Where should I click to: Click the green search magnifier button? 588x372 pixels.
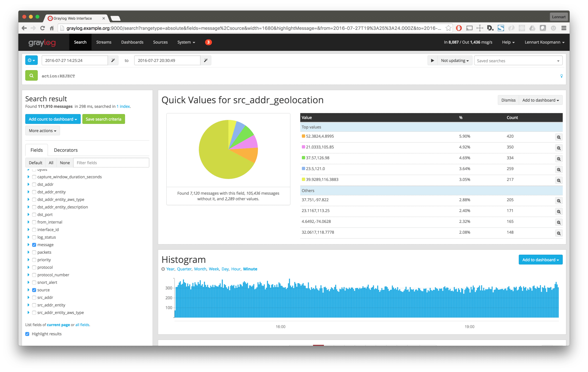click(x=31, y=76)
